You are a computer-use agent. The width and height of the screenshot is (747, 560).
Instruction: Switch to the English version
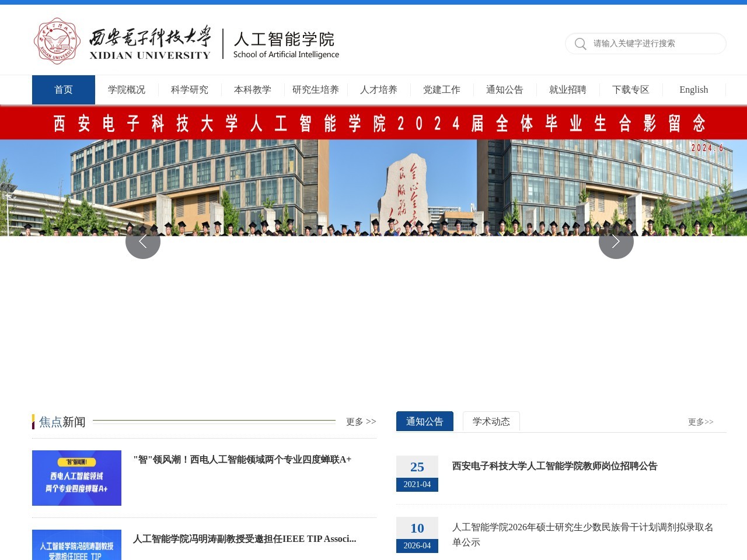click(693, 89)
